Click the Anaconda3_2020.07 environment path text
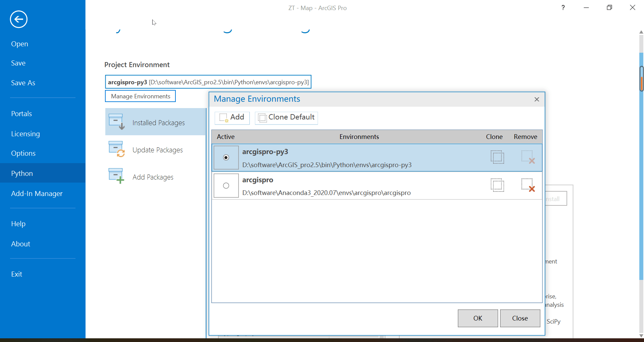 [x=326, y=193]
